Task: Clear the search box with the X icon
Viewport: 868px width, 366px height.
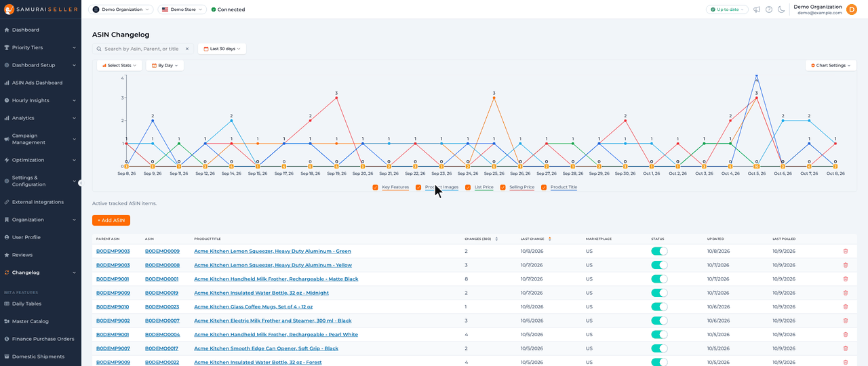Action: coord(187,49)
